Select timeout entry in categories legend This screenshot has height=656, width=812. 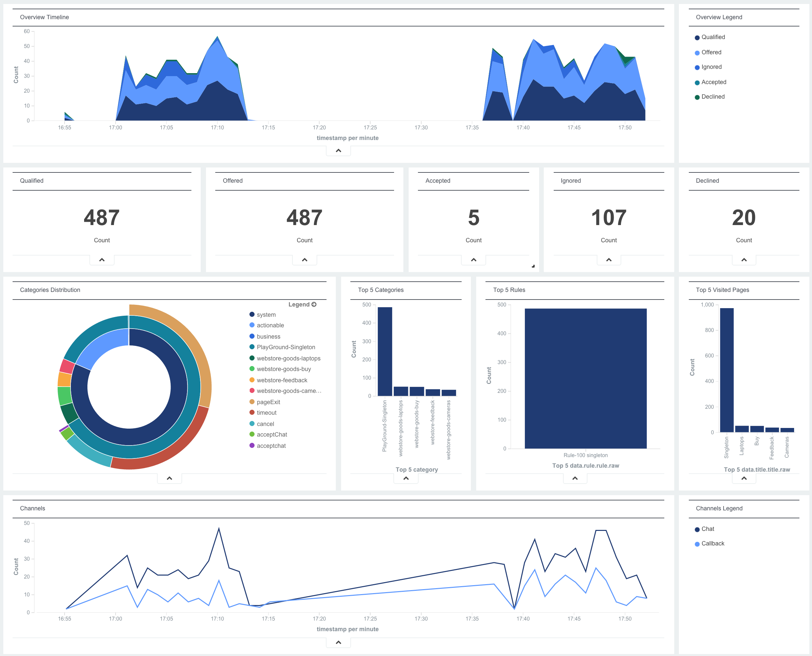click(x=266, y=413)
